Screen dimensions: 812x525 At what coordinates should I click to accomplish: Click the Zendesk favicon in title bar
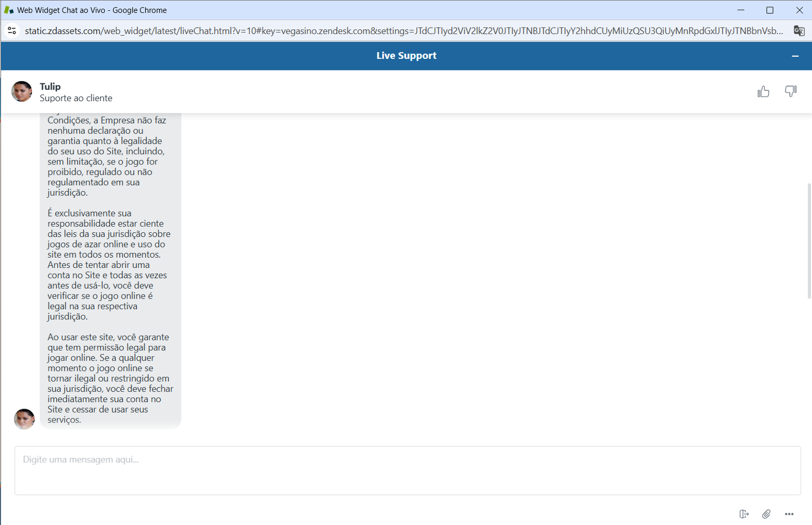click(x=9, y=10)
